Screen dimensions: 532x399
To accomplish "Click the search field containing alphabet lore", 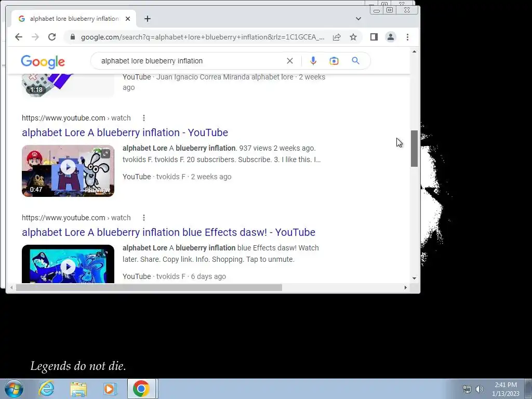I will pyautogui.click(x=190, y=61).
